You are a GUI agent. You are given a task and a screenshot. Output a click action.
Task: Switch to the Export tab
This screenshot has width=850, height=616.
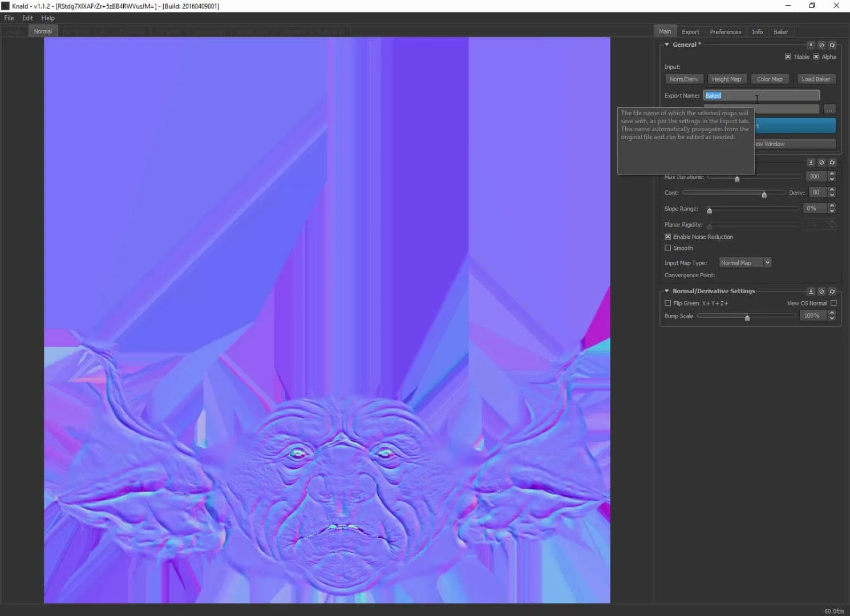click(x=690, y=32)
